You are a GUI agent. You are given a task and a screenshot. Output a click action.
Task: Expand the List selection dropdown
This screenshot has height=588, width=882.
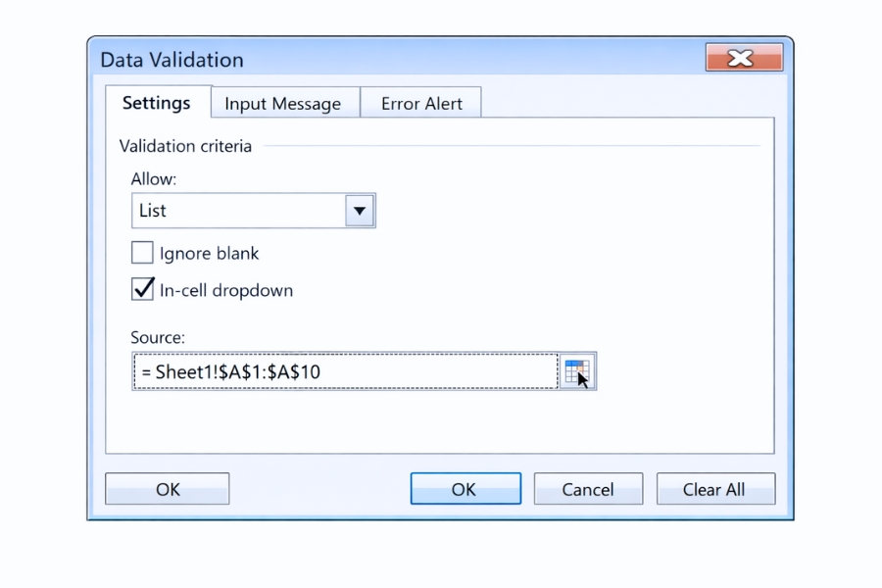tap(359, 210)
